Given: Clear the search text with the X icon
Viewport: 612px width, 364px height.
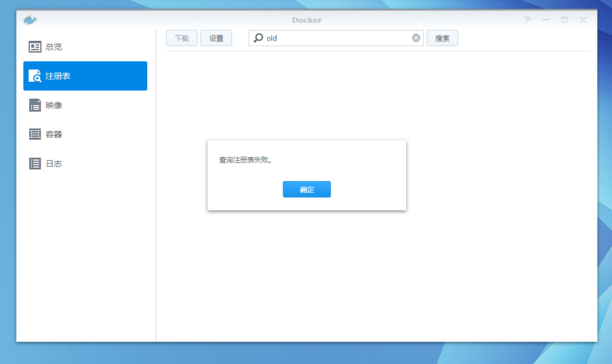Looking at the screenshot, I should click(x=416, y=38).
